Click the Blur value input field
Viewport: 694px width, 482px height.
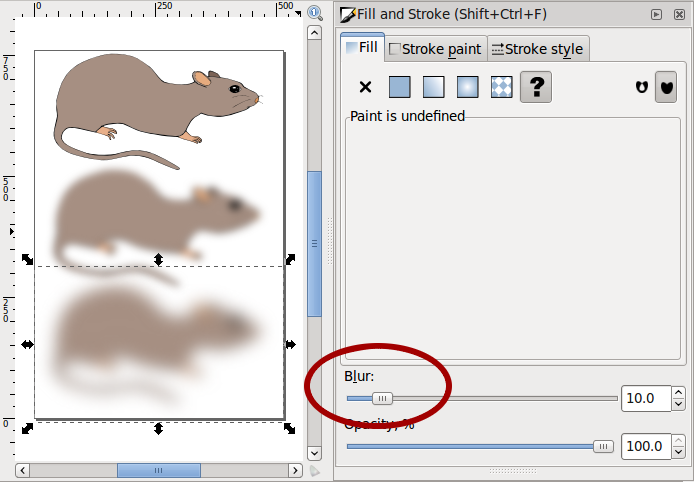pyautogui.click(x=647, y=398)
